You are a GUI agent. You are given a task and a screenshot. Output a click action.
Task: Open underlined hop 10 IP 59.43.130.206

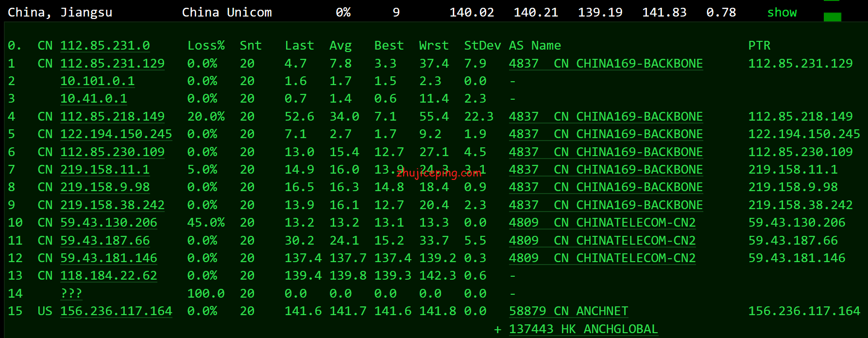click(x=108, y=223)
